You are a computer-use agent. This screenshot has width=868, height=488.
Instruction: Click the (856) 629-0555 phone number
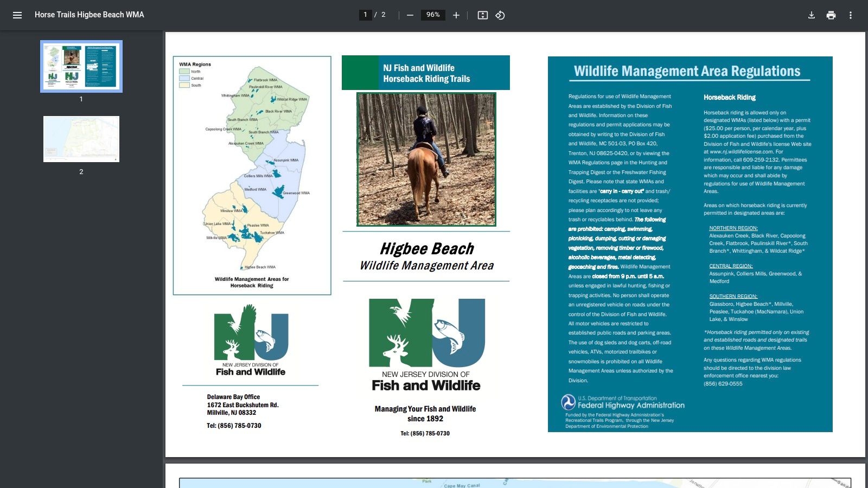click(x=723, y=384)
